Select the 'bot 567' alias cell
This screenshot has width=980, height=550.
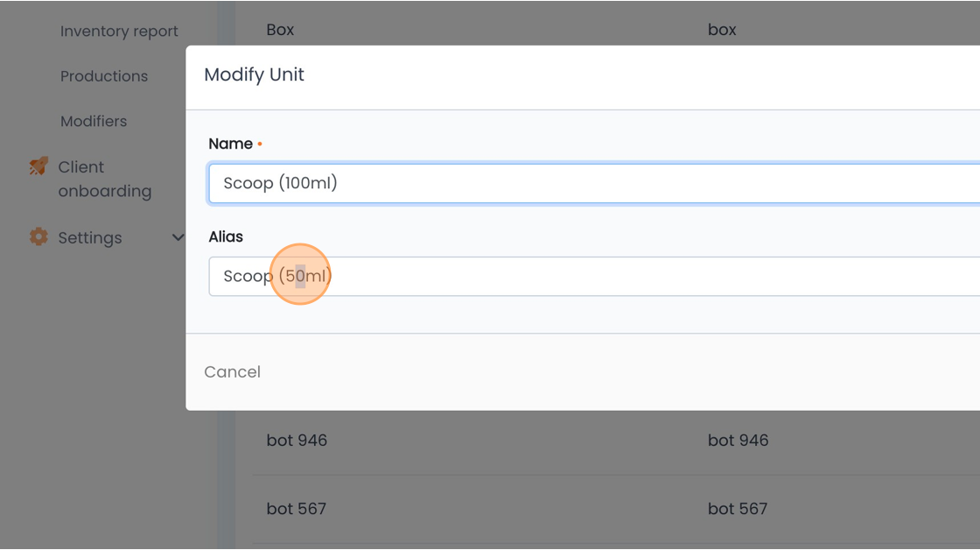coord(738,508)
